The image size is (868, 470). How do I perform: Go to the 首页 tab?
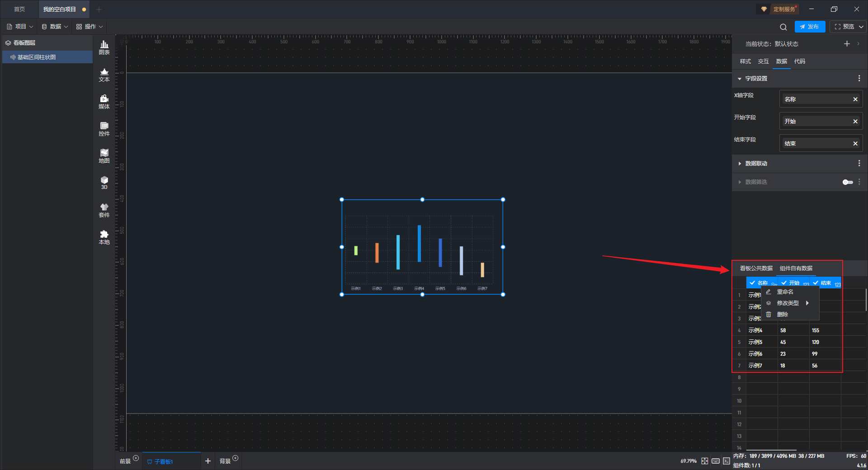click(19, 9)
